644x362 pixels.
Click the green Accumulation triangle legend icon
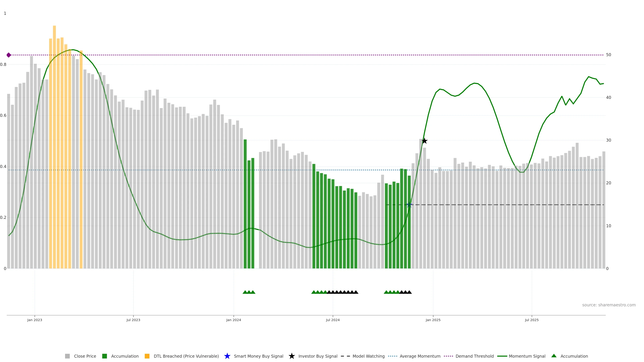pyautogui.click(x=554, y=356)
